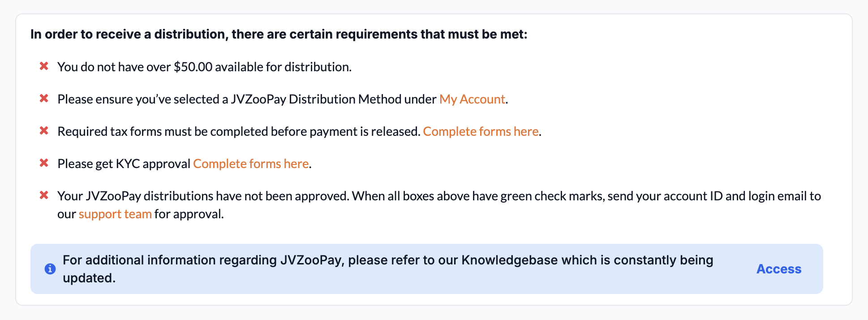Image resolution: width=868 pixels, height=320 pixels.
Task: Click the Knowledgebase additional information message text
Action: click(x=388, y=269)
